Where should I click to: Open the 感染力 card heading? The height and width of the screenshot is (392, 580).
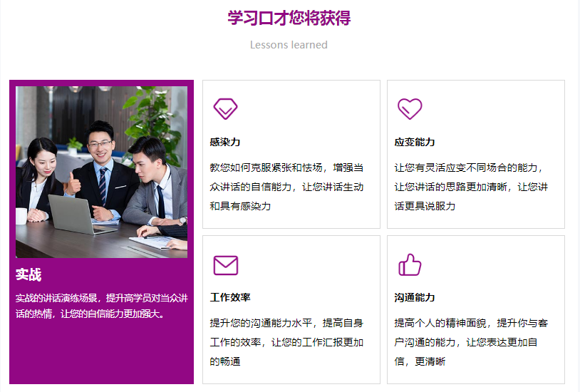coord(225,142)
